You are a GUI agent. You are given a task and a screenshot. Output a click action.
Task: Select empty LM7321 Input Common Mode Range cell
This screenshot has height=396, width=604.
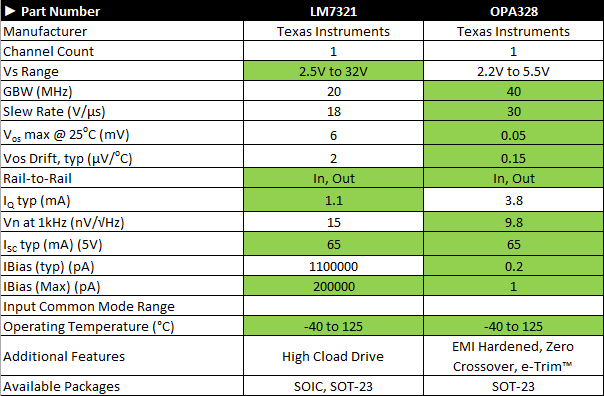click(334, 306)
